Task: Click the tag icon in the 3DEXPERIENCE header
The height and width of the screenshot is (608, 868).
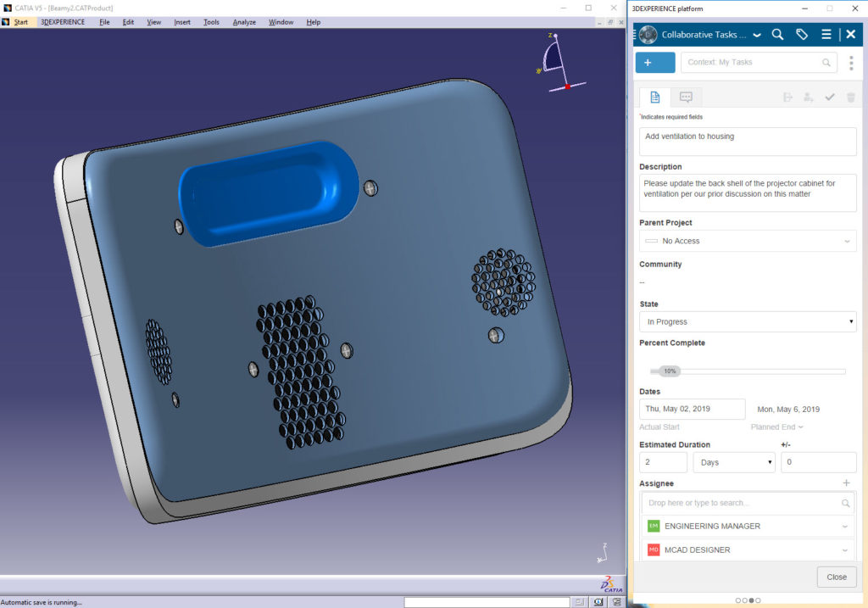Action: point(802,34)
